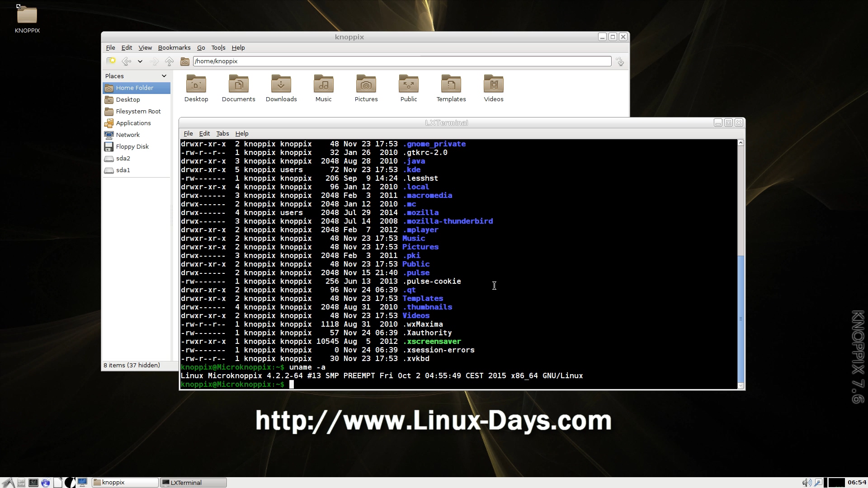Click the forward arrow in file manager toolbar
Image resolution: width=868 pixels, height=488 pixels.
point(154,61)
